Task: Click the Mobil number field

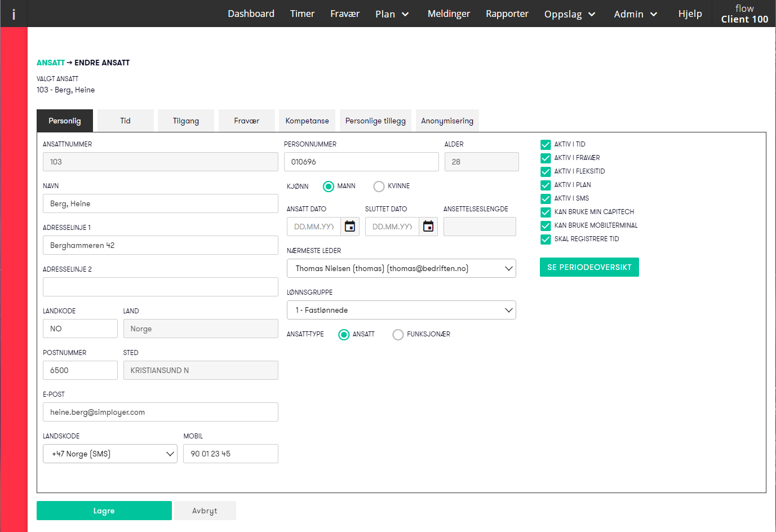Action: pyautogui.click(x=231, y=454)
